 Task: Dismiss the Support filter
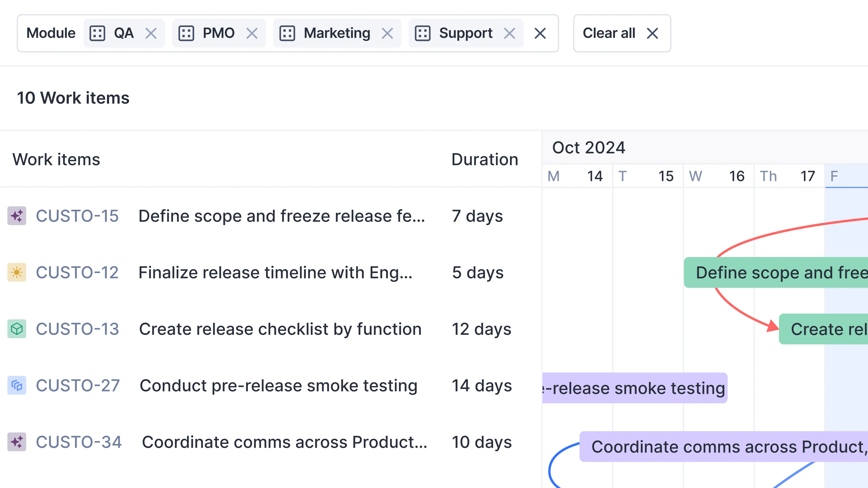pos(510,33)
